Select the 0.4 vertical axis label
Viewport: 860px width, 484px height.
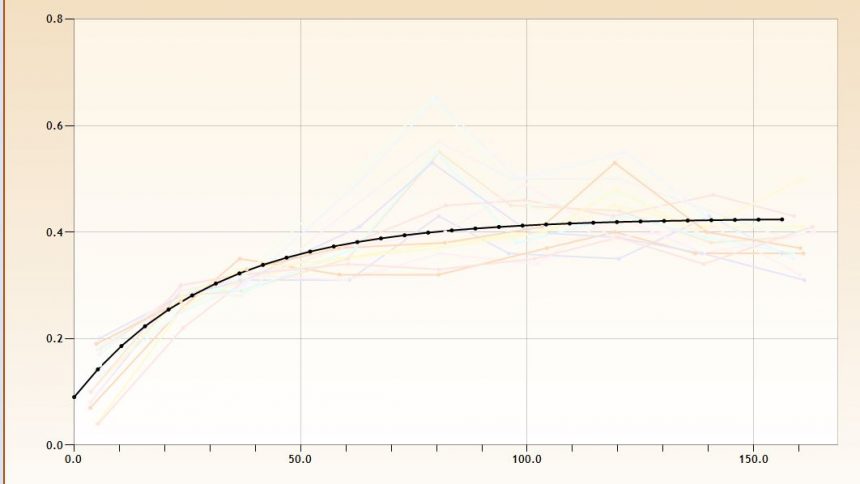[54, 232]
